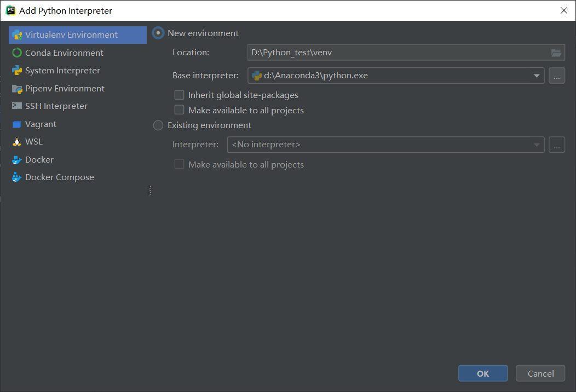The width and height of the screenshot is (576, 392).
Task: Click the folder browse icon in Location field
Action: click(556, 53)
